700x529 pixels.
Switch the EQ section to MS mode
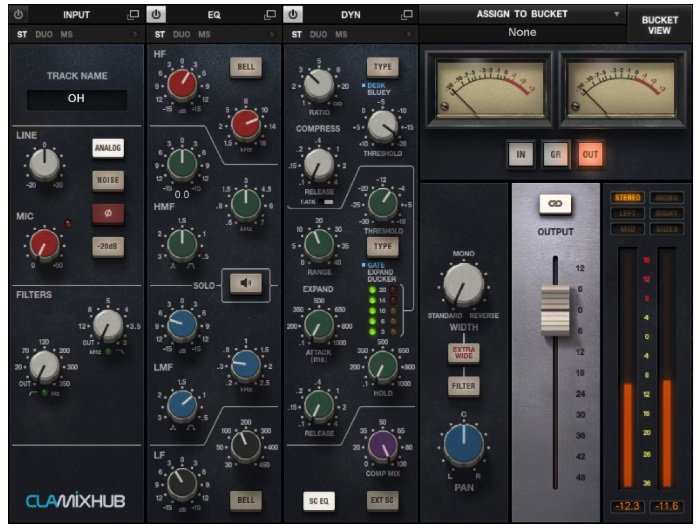[204, 34]
